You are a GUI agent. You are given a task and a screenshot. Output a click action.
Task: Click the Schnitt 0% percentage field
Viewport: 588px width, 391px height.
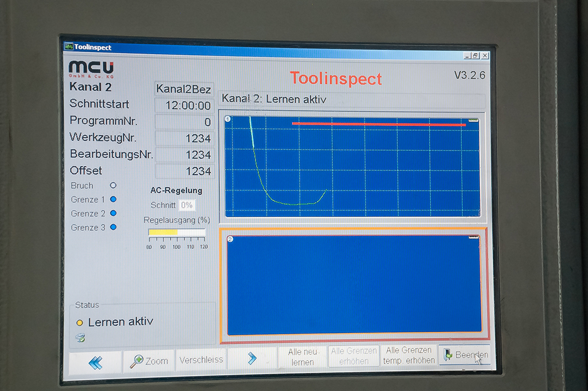pos(187,205)
